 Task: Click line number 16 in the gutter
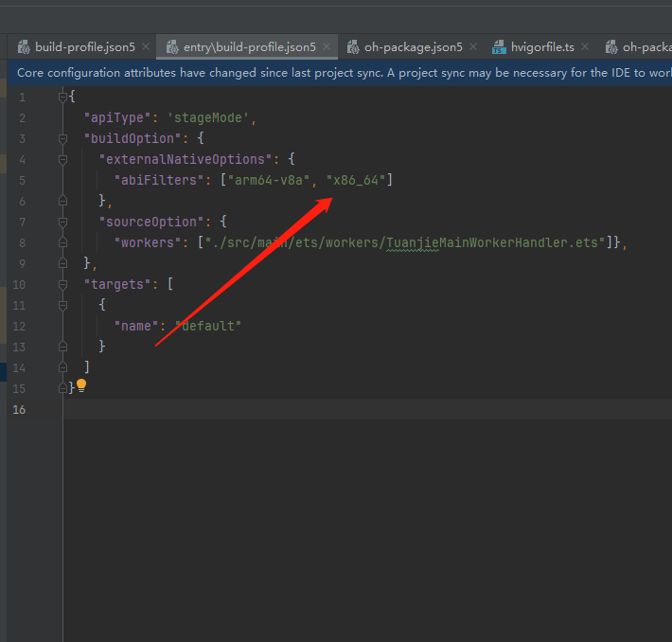tap(19, 410)
